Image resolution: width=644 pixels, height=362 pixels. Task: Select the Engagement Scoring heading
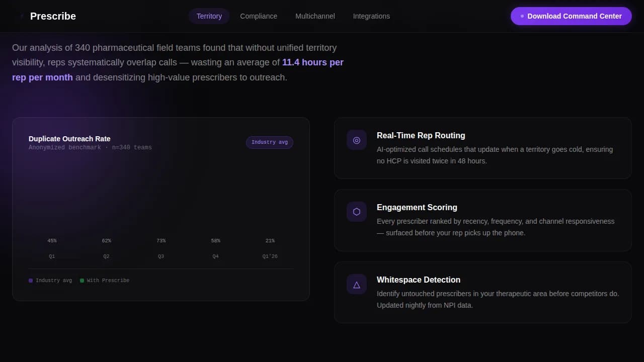tap(417, 207)
